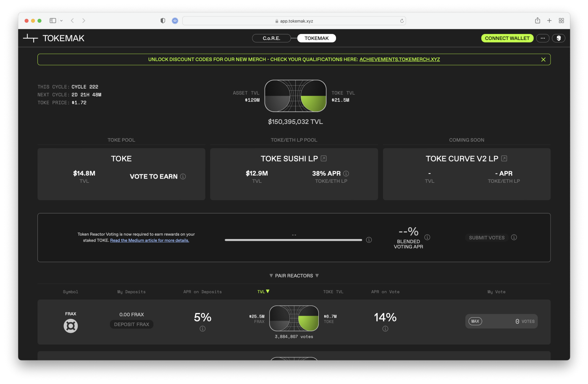Click MAX button in FRAX votes

coord(475,321)
